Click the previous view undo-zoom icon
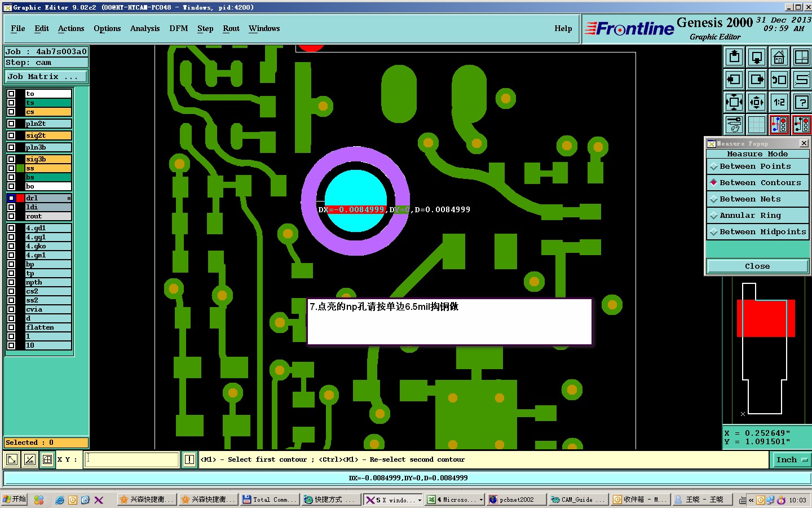Screen dimensions: 812x508 [x=779, y=80]
